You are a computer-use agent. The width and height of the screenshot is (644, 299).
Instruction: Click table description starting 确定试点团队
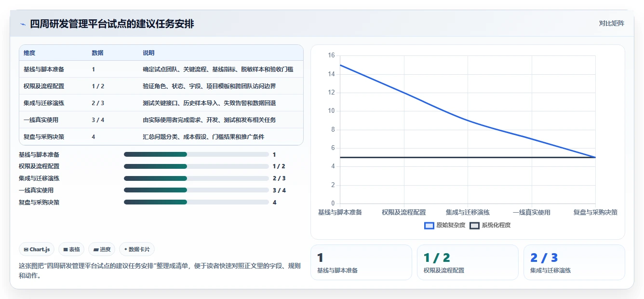pyautogui.click(x=218, y=69)
